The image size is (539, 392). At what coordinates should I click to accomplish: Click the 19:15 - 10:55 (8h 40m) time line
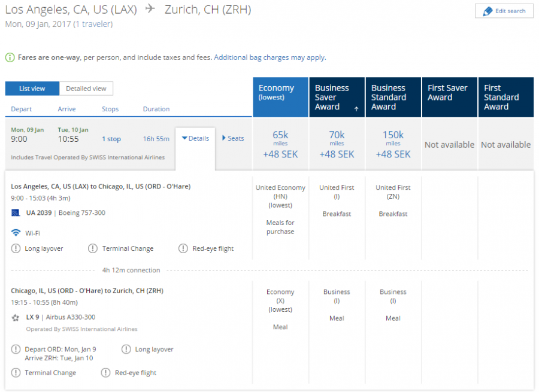(x=44, y=303)
